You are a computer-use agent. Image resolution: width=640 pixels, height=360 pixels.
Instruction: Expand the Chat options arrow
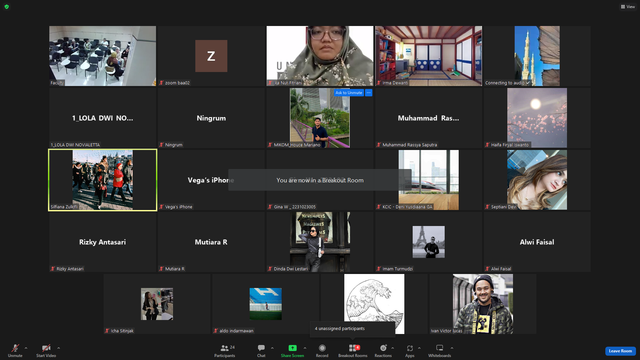pos(272,348)
